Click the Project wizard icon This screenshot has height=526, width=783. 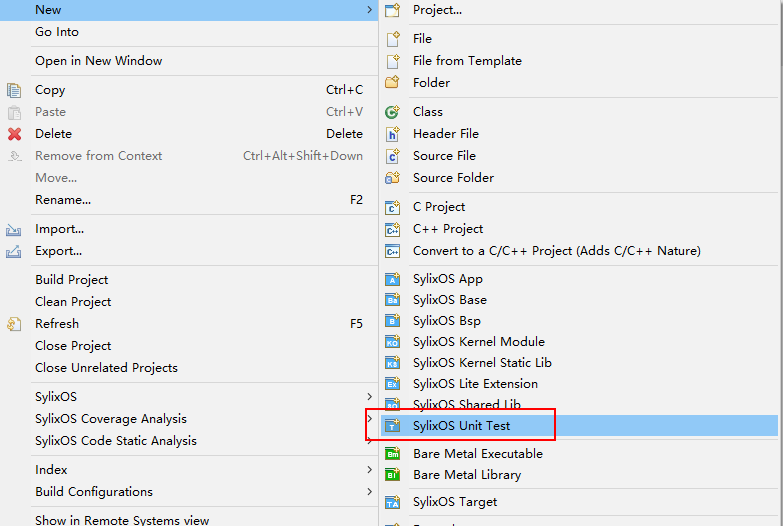pos(392,10)
